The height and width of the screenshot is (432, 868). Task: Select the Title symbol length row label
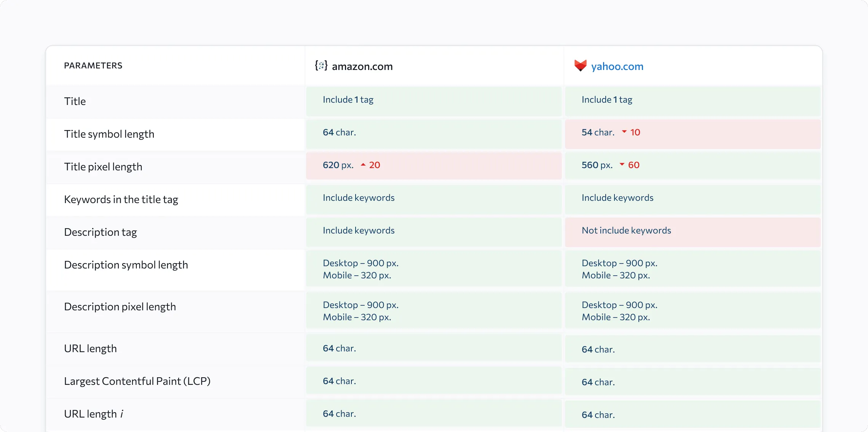[109, 134]
